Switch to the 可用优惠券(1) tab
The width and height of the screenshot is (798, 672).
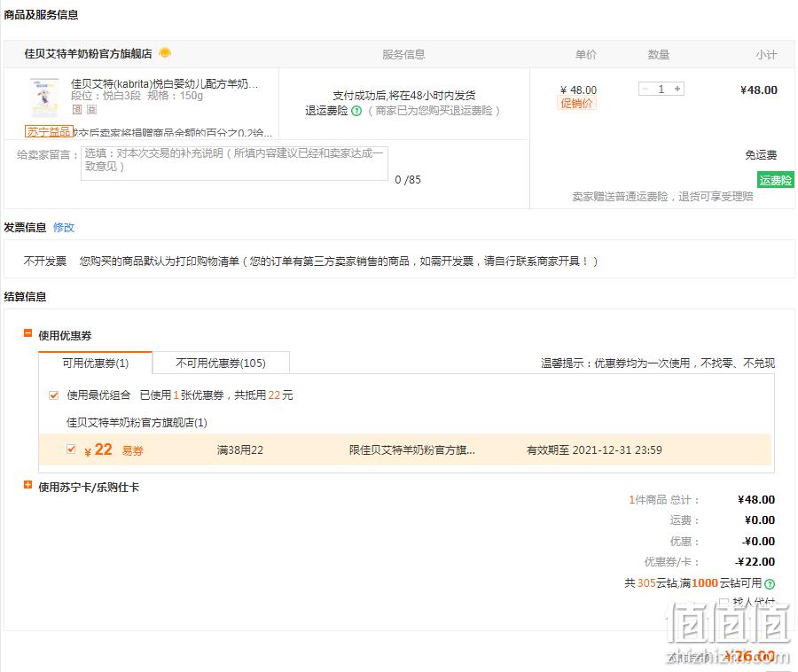point(95,363)
